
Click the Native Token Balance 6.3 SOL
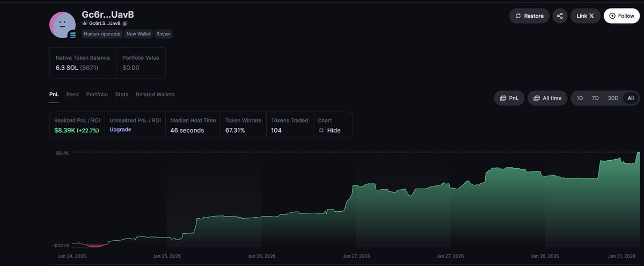click(x=67, y=68)
